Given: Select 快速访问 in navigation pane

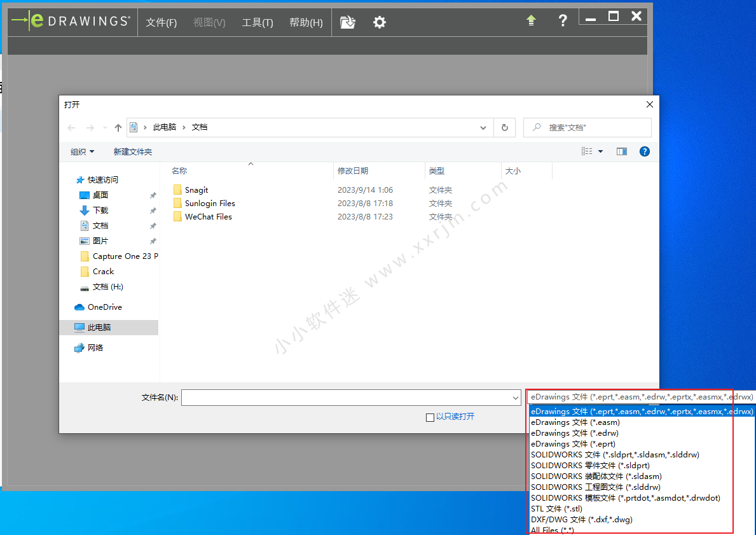Looking at the screenshot, I should (x=97, y=180).
